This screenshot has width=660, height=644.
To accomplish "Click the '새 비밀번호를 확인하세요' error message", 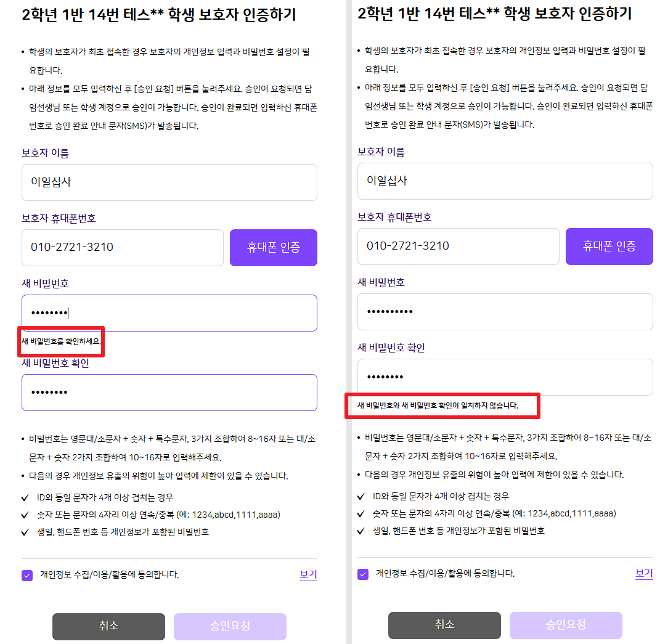I will (x=61, y=341).
